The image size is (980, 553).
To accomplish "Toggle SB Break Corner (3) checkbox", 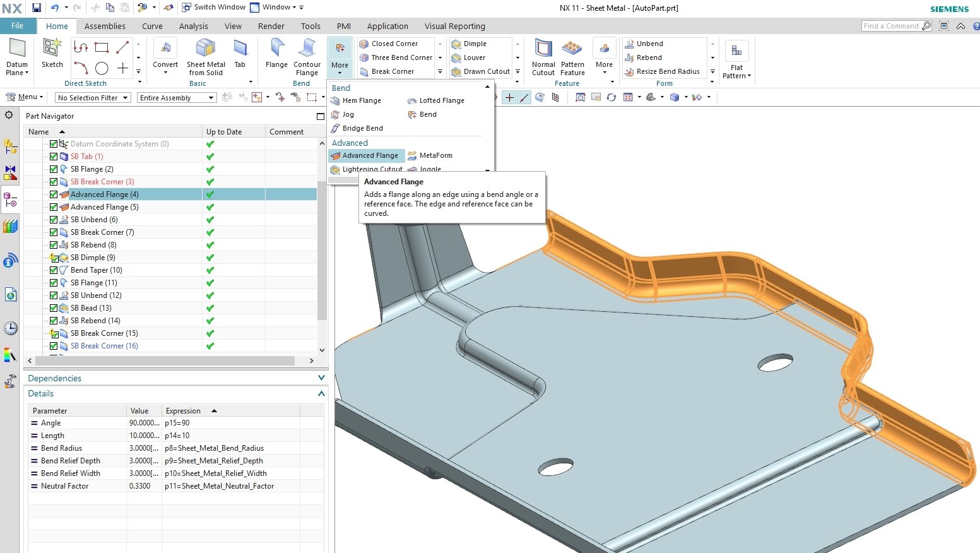I will (54, 182).
